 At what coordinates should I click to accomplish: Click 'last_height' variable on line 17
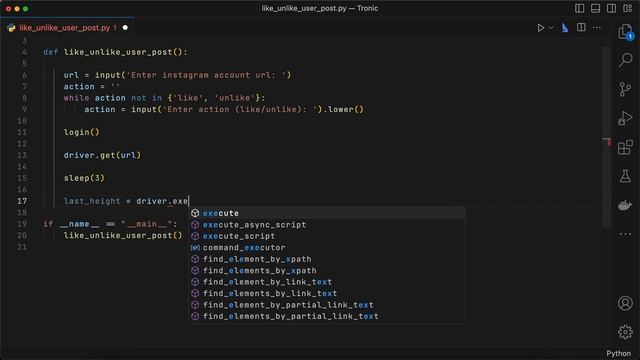pos(92,201)
